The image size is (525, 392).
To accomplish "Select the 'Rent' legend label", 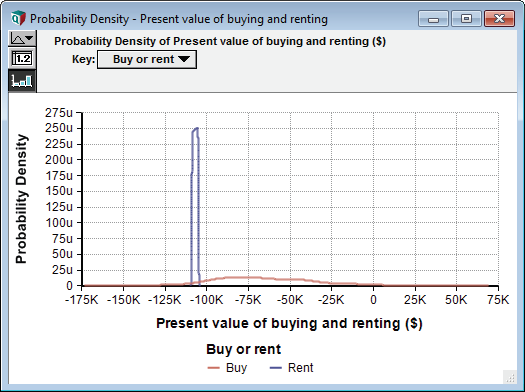I will pos(300,368).
